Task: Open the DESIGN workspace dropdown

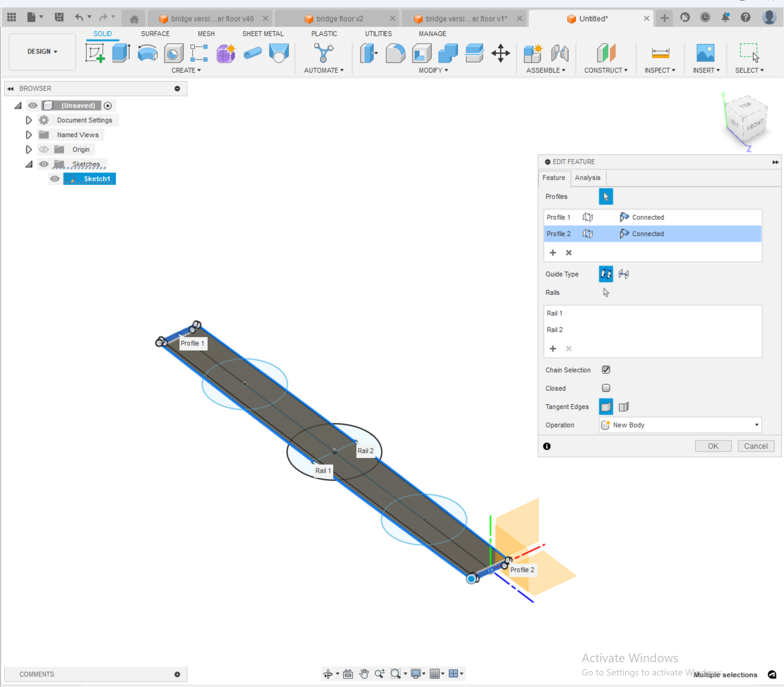Action: (42, 51)
